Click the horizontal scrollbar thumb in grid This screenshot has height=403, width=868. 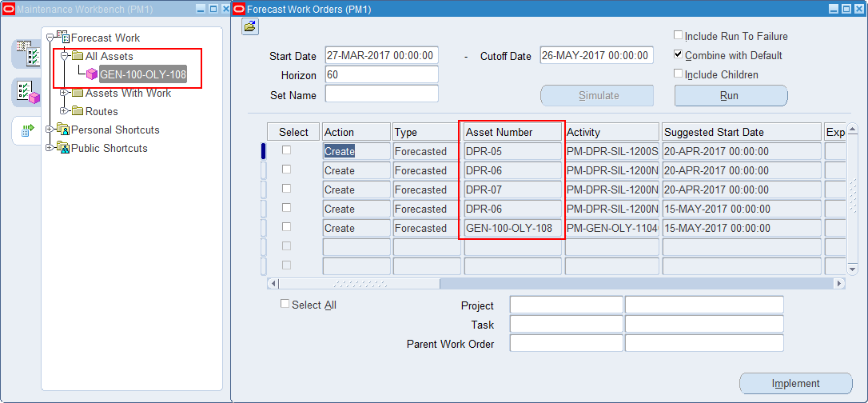click(360, 283)
